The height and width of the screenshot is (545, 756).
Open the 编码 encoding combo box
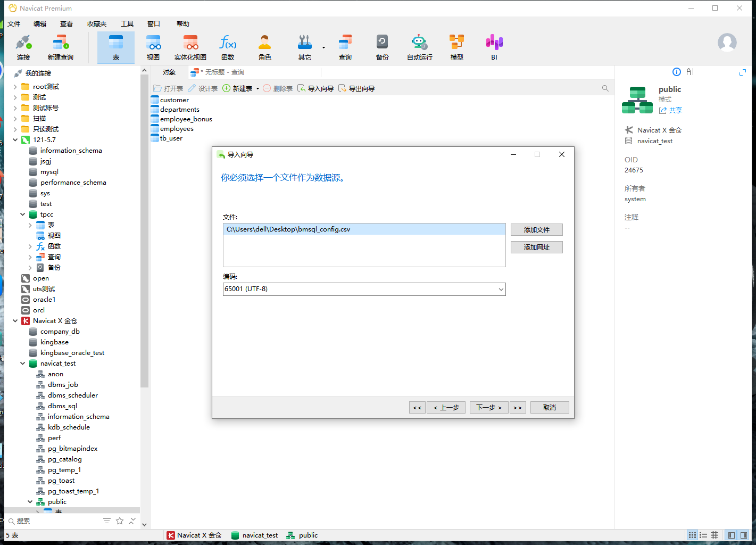click(364, 289)
